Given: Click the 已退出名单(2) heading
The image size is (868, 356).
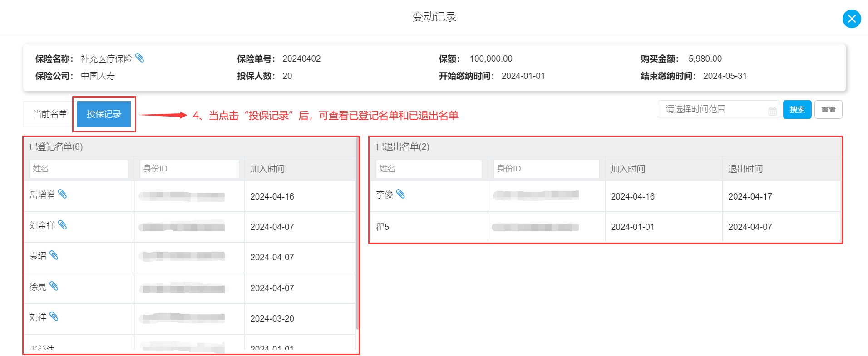Looking at the screenshot, I should pyautogui.click(x=403, y=146).
